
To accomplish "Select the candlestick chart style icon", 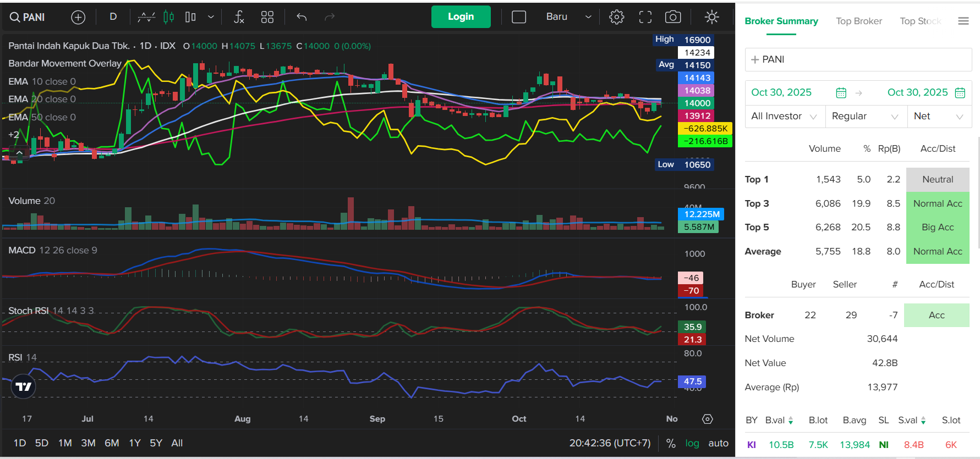I will 168,18.
